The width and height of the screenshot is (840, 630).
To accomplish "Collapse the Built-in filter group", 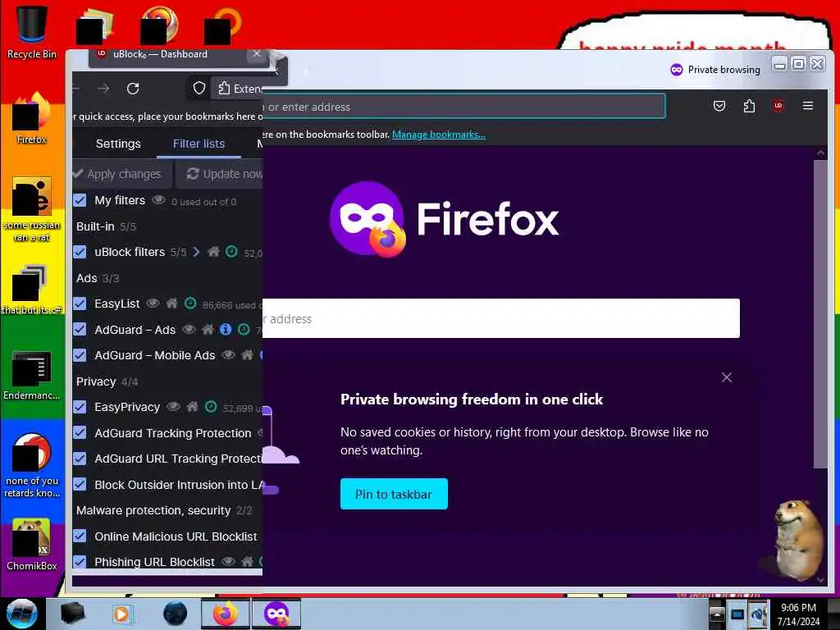I will point(106,226).
